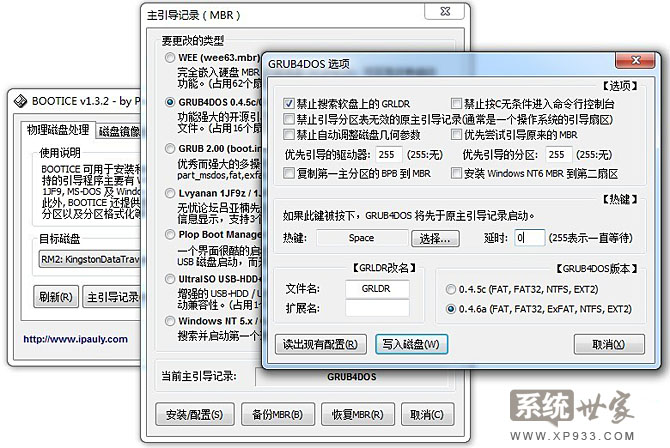
Task: Check 禁止引导分区表无效的原主引导记录 option
Action: 288,119
